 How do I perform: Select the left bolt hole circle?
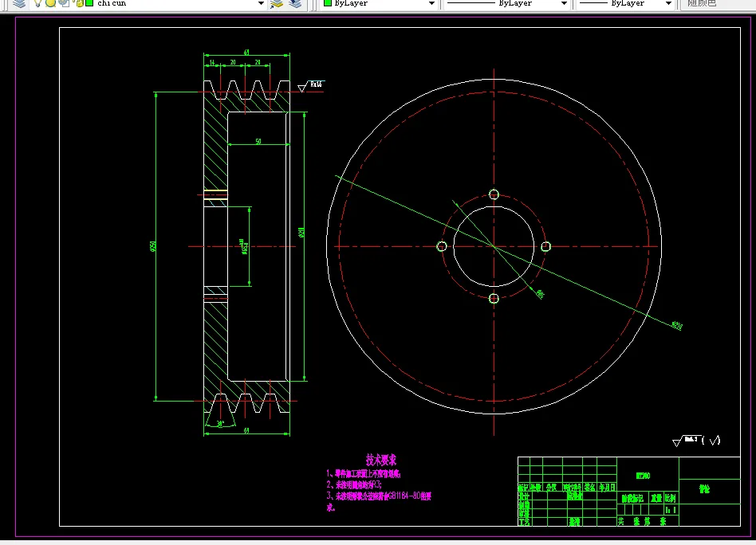(442, 247)
